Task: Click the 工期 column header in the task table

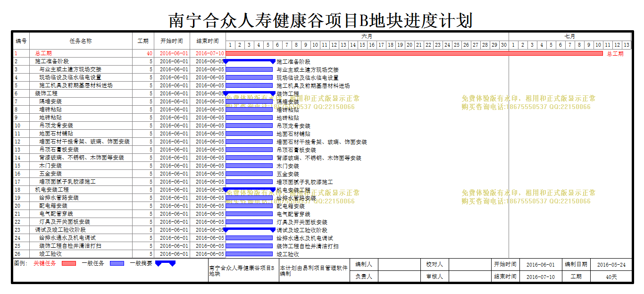Action: click(x=143, y=41)
